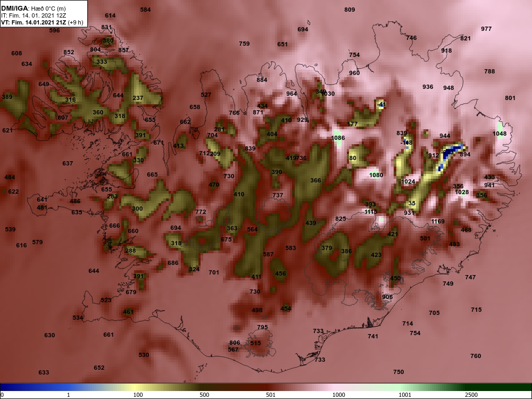Click the map value '1048'
The image size is (532, 399).
500,134
